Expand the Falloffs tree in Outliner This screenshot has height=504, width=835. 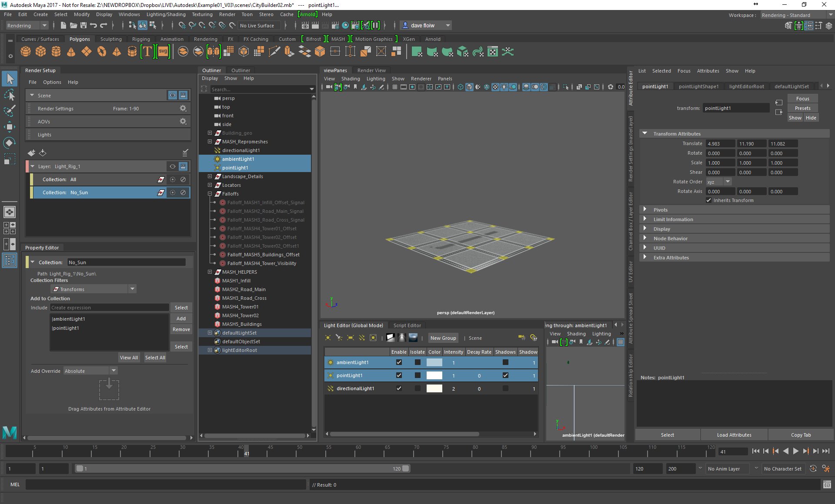coord(210,193)
